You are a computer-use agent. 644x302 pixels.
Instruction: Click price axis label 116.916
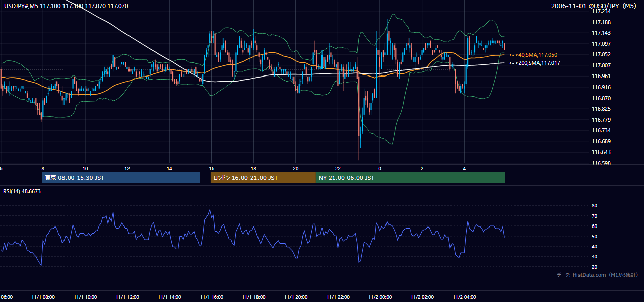click(601, 87)
